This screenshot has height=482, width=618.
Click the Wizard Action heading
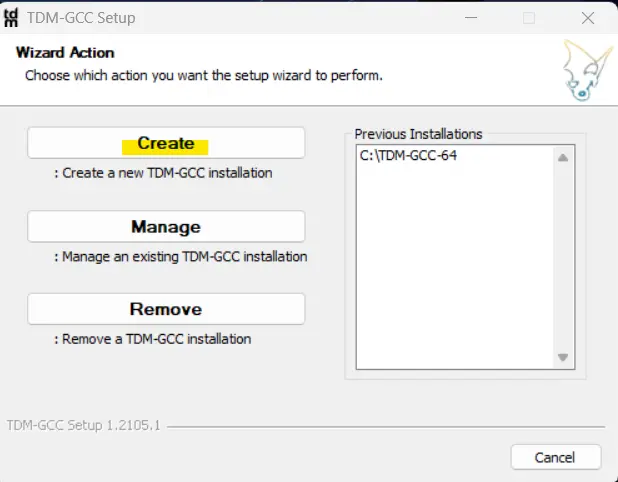point(65,52)
